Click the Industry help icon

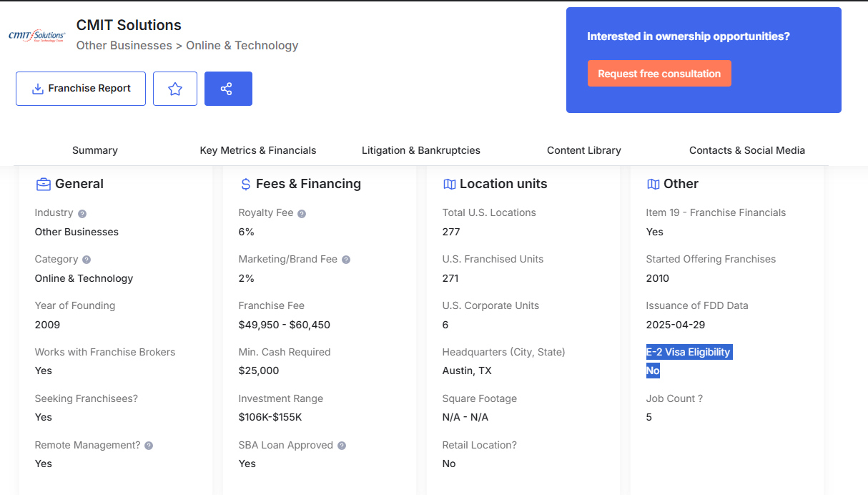(x=82, y=214)
